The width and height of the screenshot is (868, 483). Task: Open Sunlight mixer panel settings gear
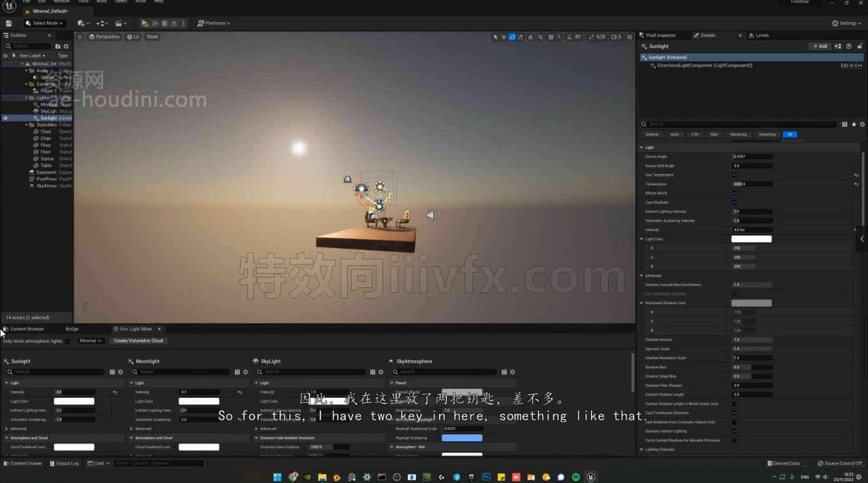pos(121,372)
